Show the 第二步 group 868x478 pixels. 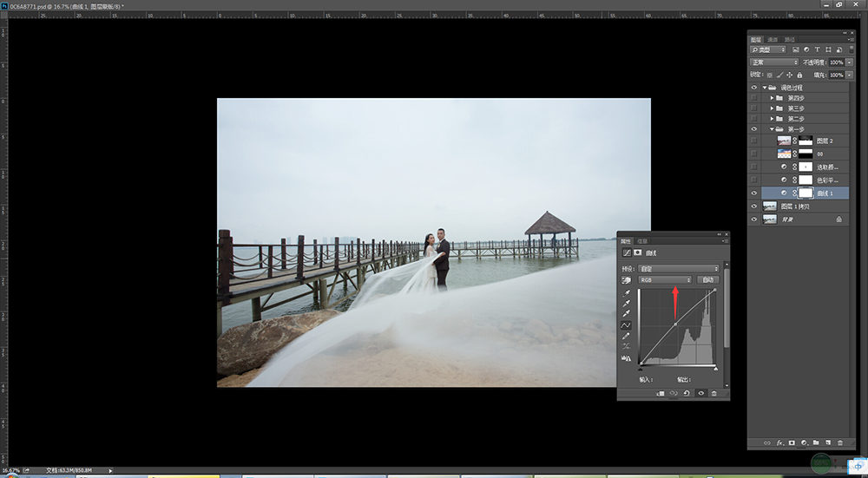coord(753,119)
